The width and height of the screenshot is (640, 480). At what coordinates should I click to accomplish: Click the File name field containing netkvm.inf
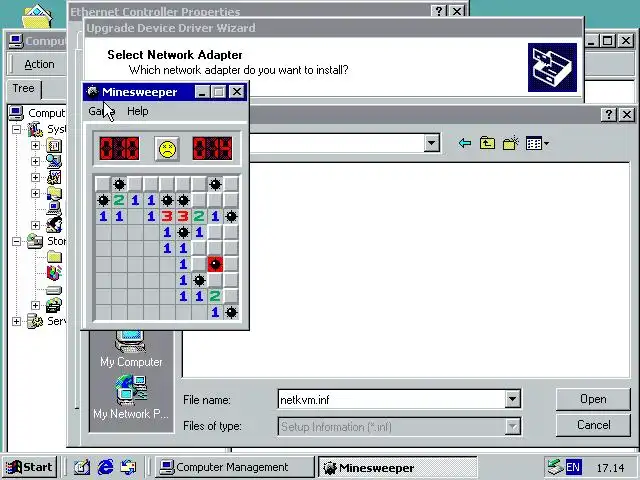(392, 399)
